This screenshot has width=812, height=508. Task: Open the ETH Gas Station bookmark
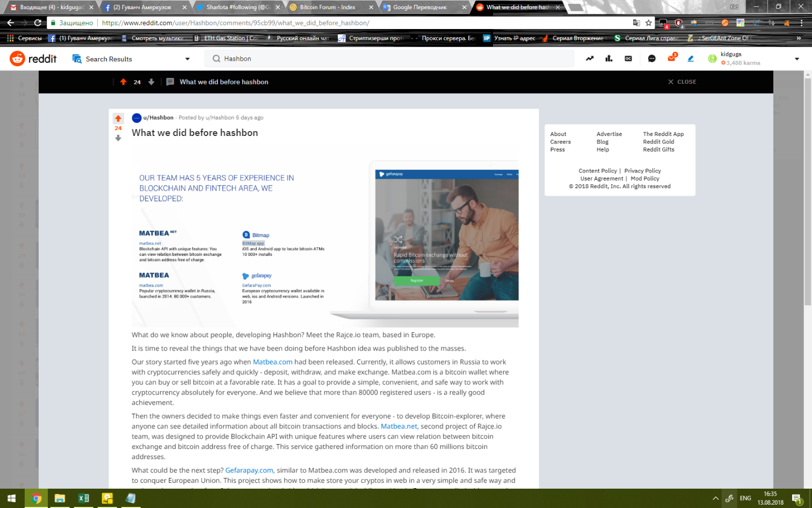[x=227, y=38]
